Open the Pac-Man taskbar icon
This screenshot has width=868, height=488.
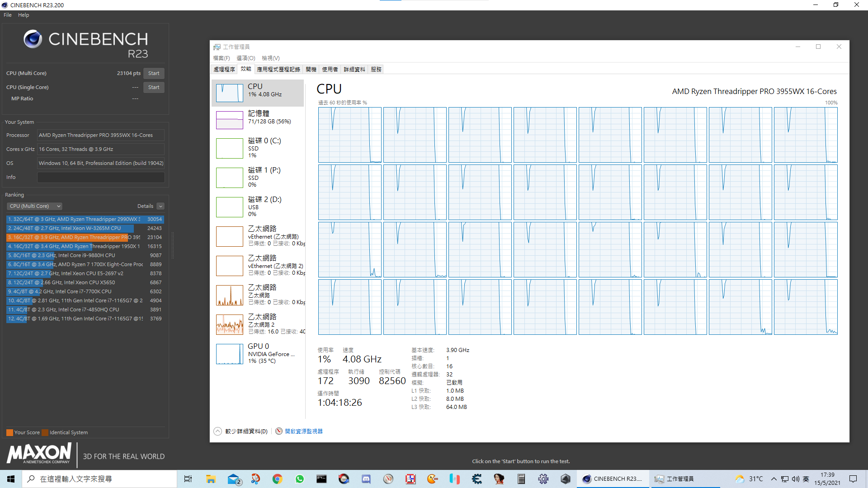pyautogui.click(x=433, y=479)
